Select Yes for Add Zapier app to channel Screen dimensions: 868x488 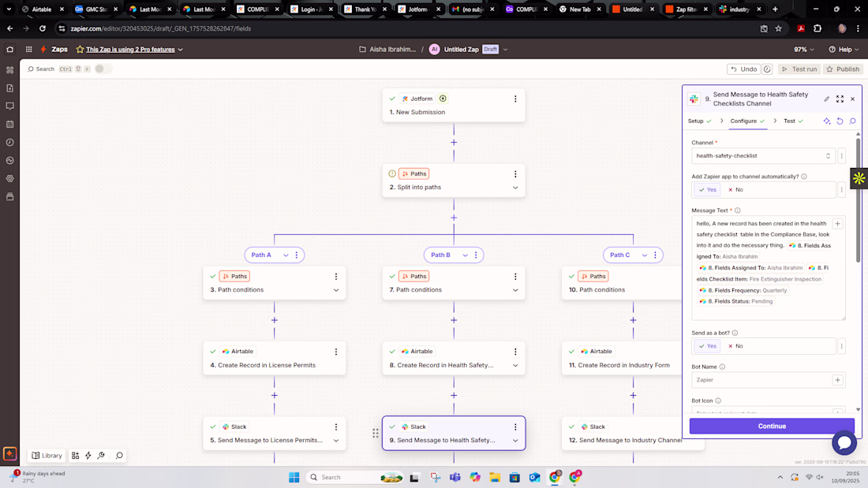coord(708,190)
